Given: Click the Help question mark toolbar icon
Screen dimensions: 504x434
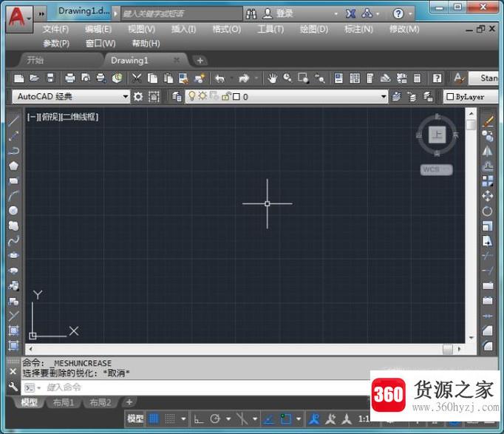Looking at the screenshot, I should 437,78.
